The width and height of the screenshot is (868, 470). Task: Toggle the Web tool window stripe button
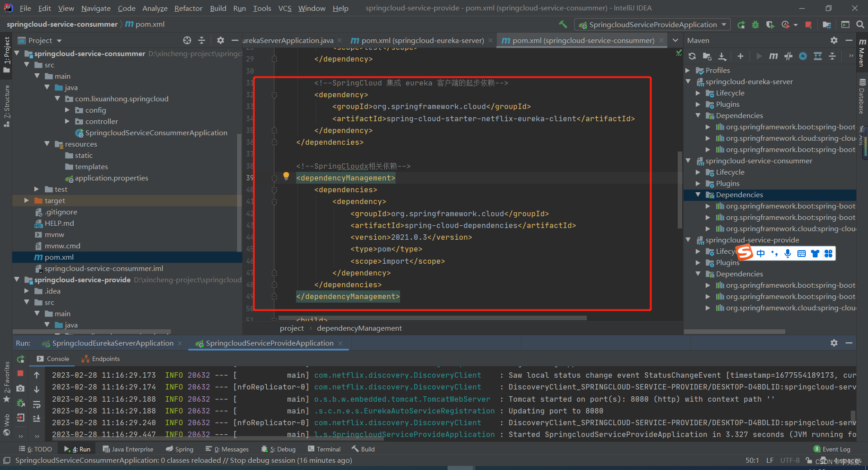tap(6, 424)
